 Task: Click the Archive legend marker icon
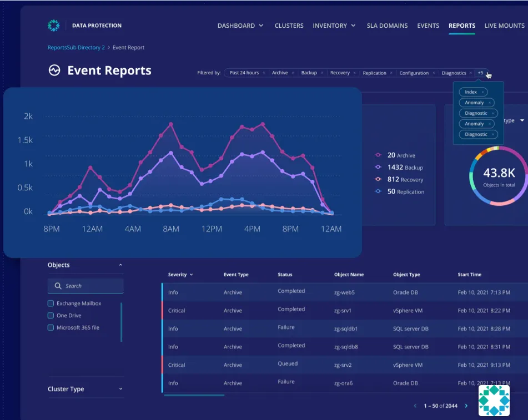click(378, 155)
